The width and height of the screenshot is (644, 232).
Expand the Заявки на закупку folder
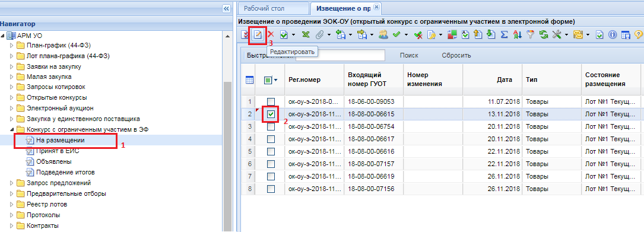[x=11, y=66]
